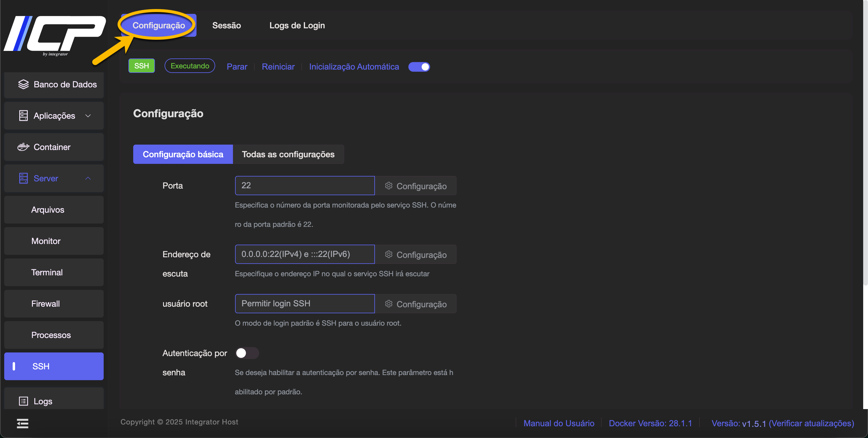The image size is (868, 438).
Task: Click the Porta input field with 22
Action: (x=305, y=186)
